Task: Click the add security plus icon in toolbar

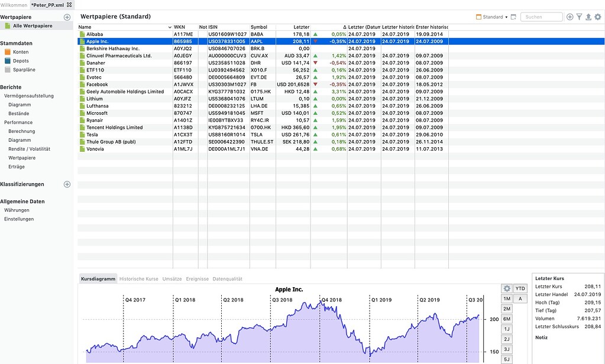Action: pos(570,17)
